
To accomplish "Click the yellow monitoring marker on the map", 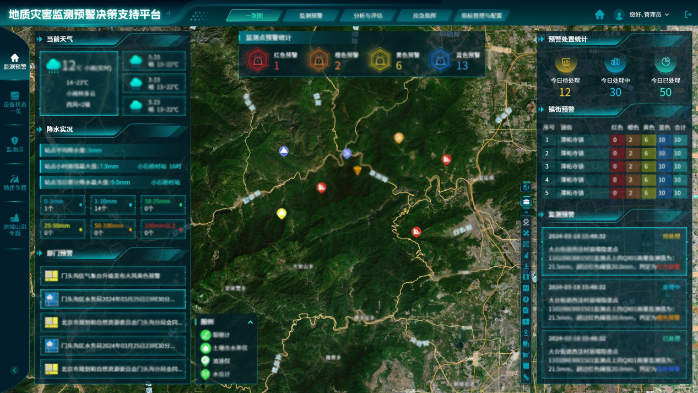I will [281, 214].
